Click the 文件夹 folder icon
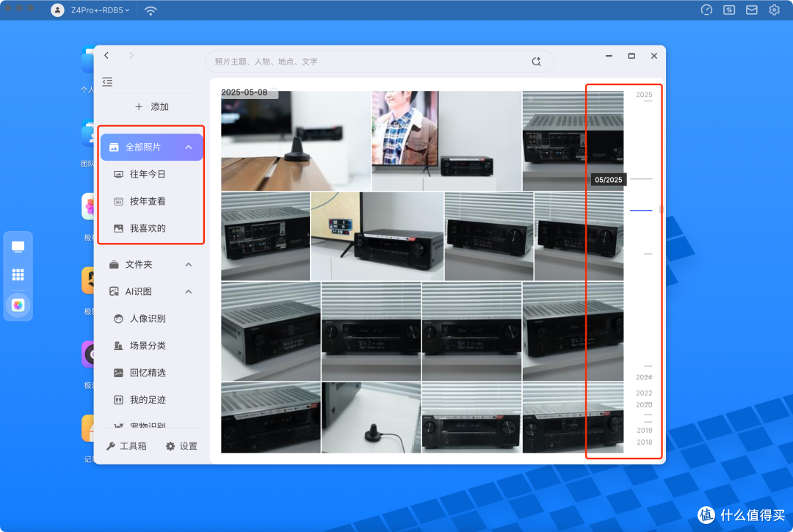The height and width of the screenshot is (532, 793). pyautogui.click(x=115, y=265)
